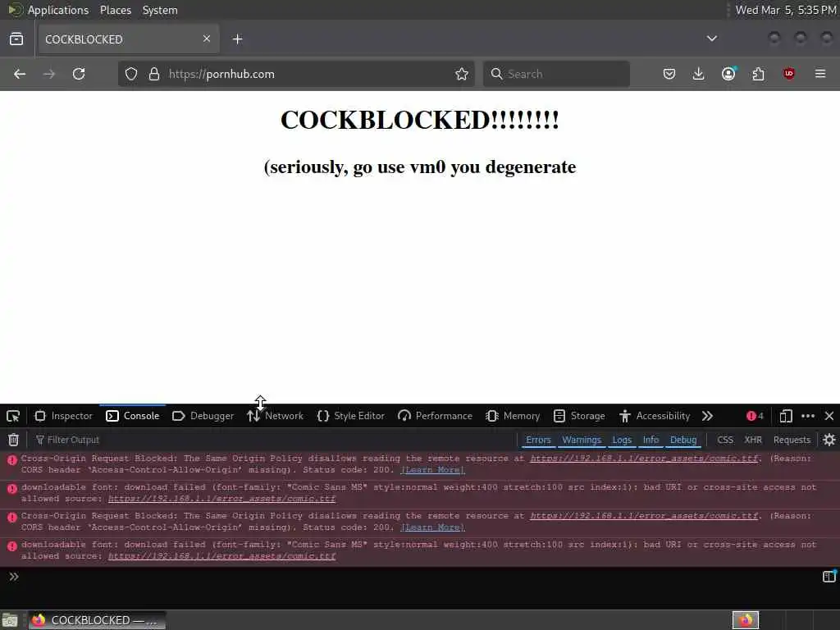
Task: Toggle Responsive Design Mode icon
Action: coord(786,416)
